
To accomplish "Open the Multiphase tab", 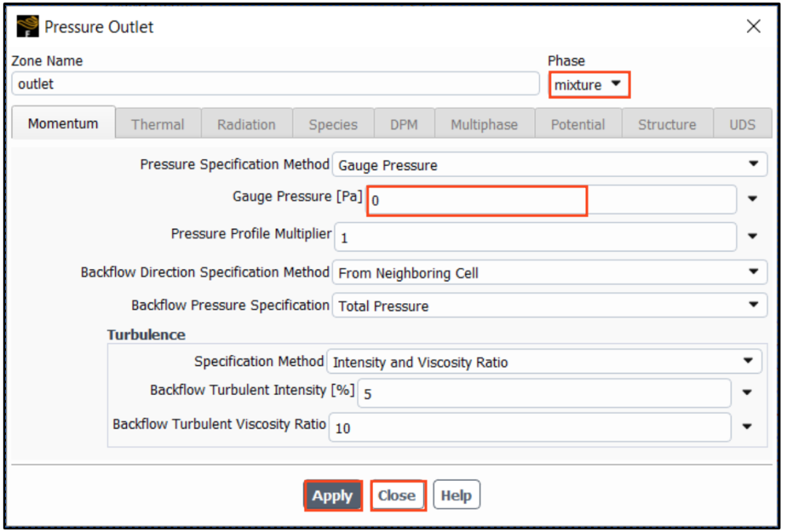I will click(484, 125).
